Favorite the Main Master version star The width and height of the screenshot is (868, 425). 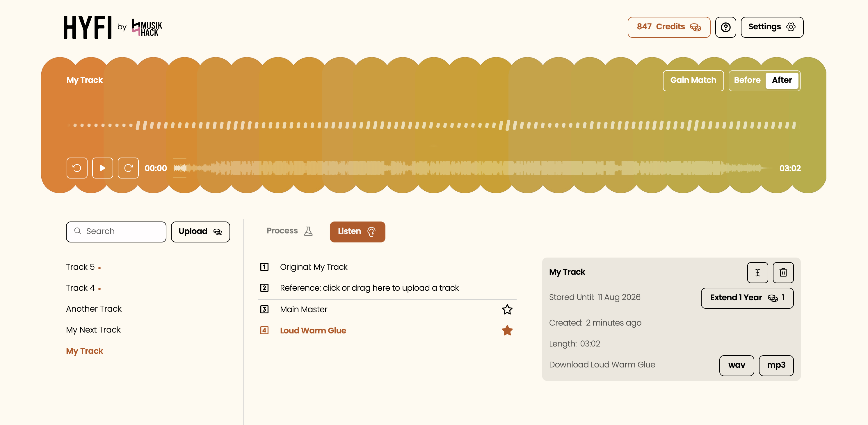coord(507,310)
